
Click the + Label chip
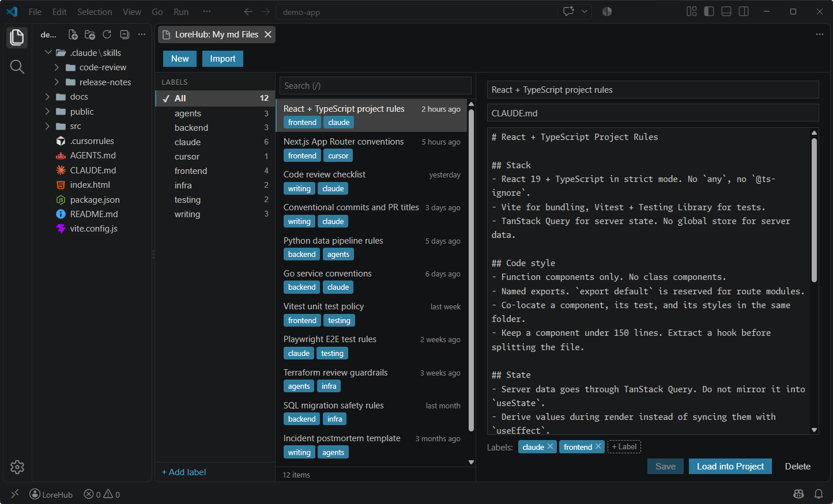pos(624,446)
